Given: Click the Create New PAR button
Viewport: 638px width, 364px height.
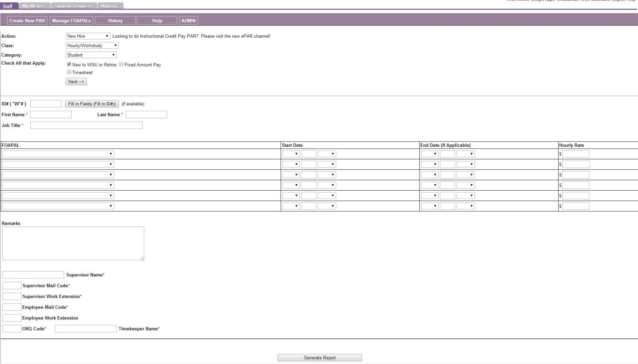Looking at the screenshot, I should 27,21.
